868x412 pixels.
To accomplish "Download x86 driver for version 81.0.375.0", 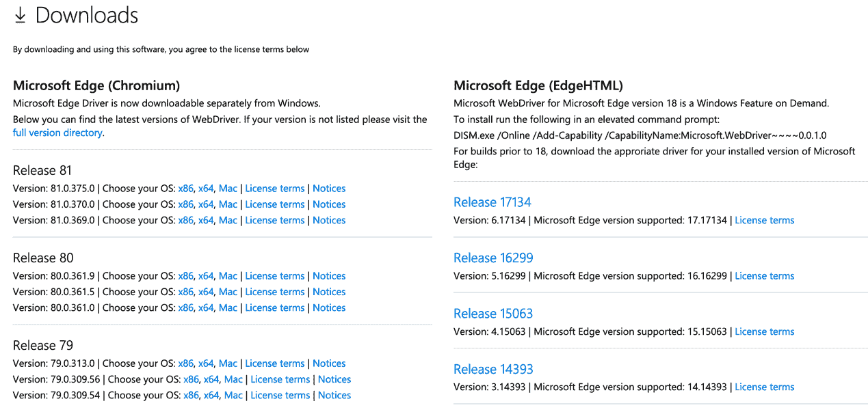I will pyautogui.click(x=185, y=189).
